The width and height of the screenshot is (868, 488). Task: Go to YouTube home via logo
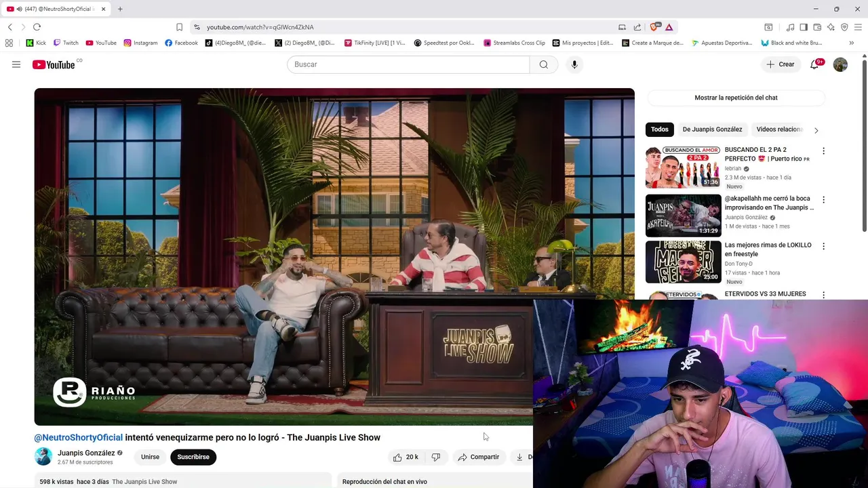[54, 64]
